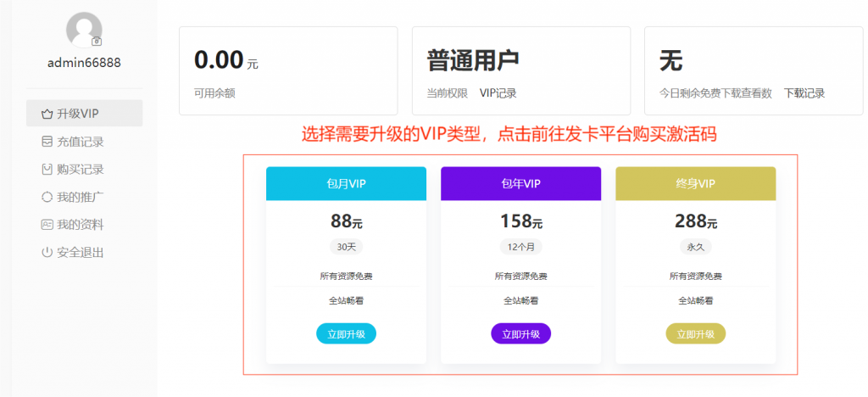Image resolution: width=868 pixels, height=397 pixels.
Task: Click the camera icon on avatar
Action: 97,42
